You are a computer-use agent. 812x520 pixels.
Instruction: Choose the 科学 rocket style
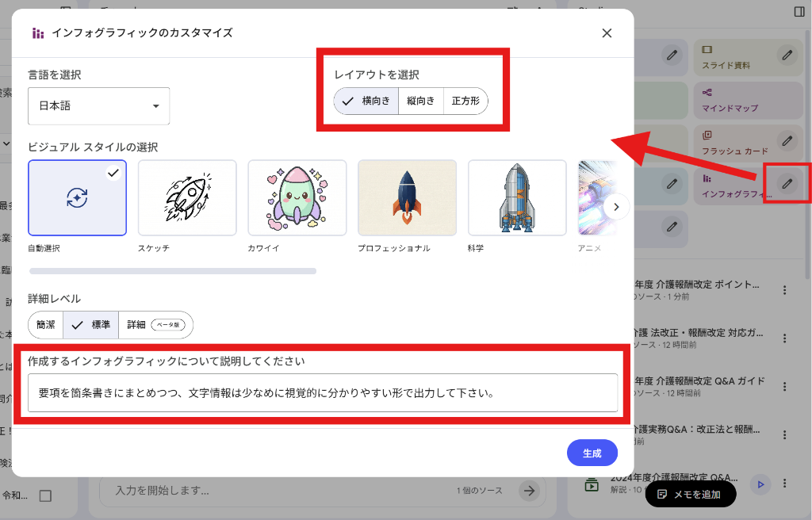coord(517,198)
